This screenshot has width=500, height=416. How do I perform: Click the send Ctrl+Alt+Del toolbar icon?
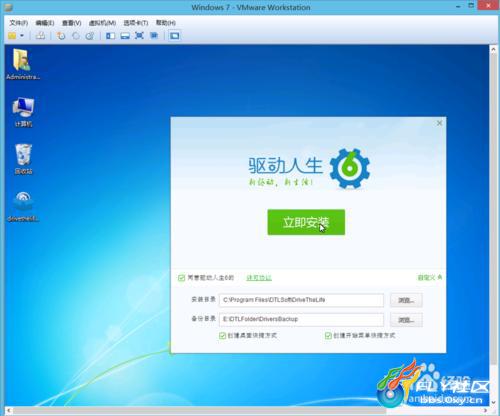point(40,35)
